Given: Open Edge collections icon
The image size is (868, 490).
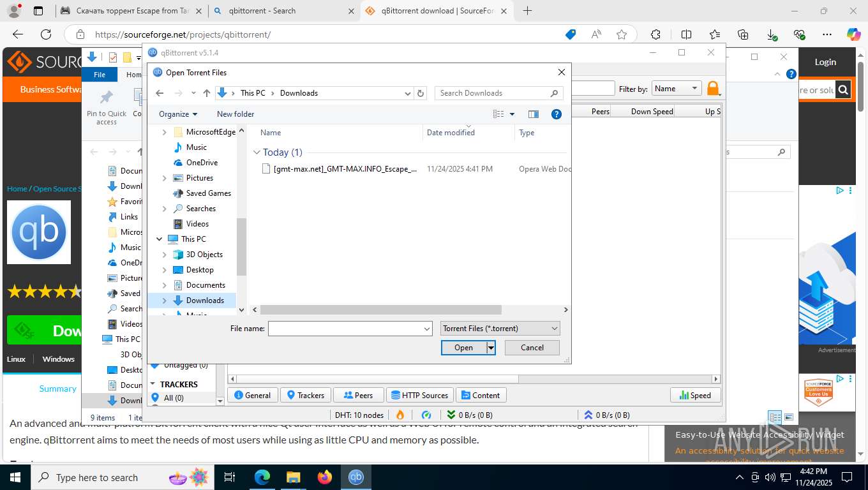Looking at the screenshot, I should (743, 34).
